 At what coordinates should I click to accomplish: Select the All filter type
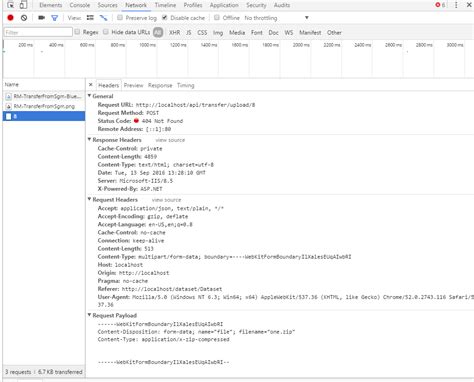pyautogui.click(x=158, y=32)
